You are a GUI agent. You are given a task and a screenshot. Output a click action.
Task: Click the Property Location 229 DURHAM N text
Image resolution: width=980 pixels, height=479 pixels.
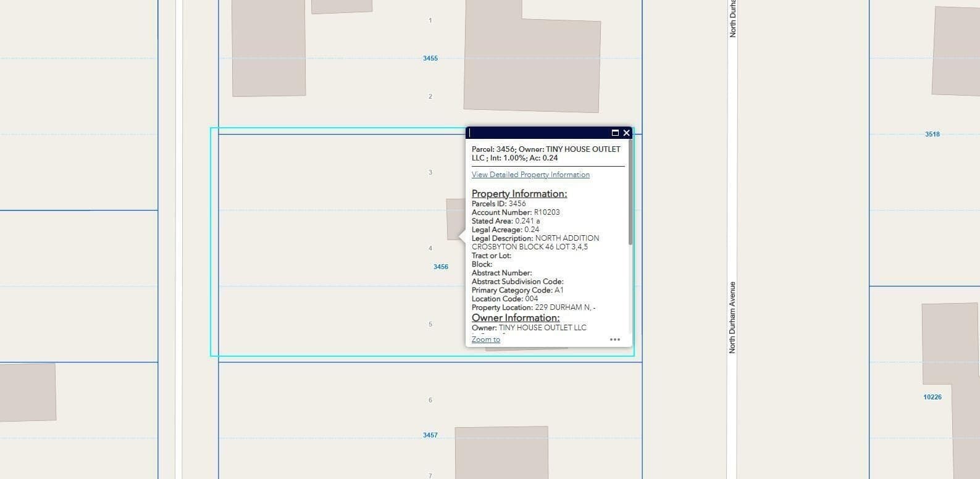point(534,307)
